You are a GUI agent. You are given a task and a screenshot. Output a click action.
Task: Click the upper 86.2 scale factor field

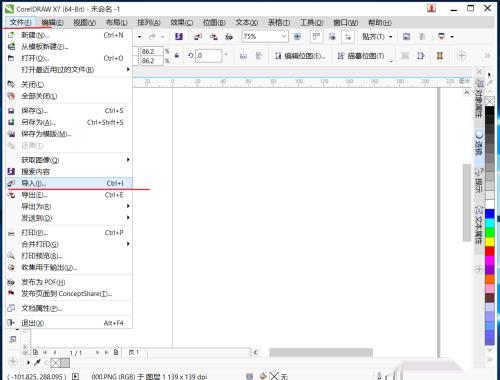click(x=151, y=51)
